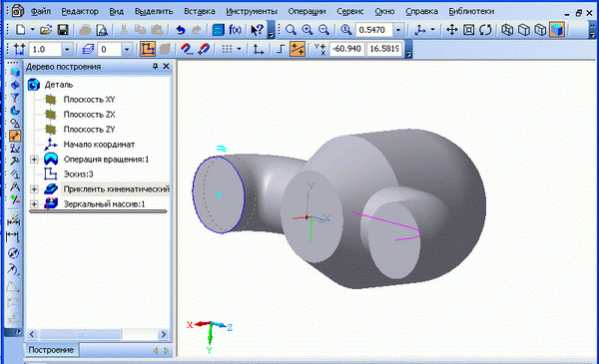Open the Операции menu

306,11
